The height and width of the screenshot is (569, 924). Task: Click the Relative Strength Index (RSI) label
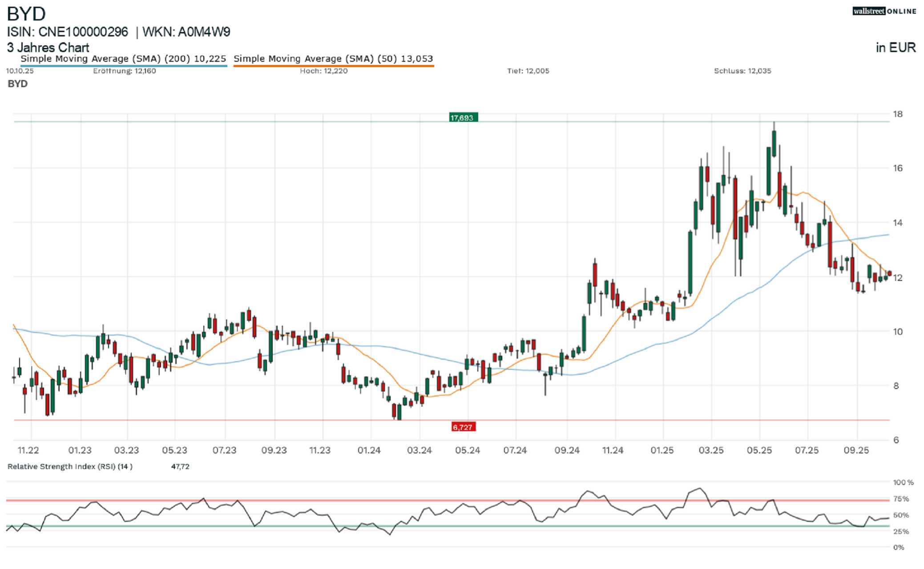pos(70,466)
